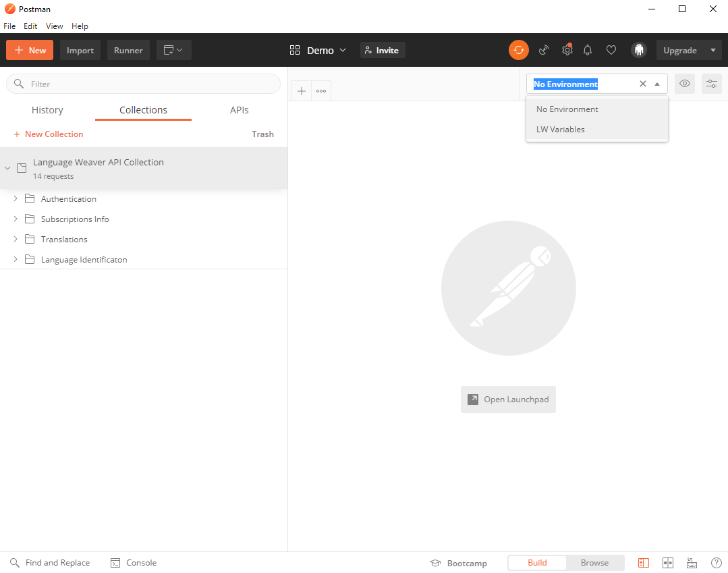Open the Demo workspace dropdown

point(318,50)
